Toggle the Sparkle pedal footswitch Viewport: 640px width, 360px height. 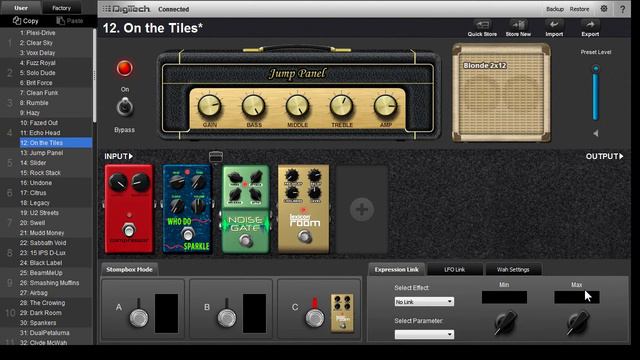coord(187,235)
